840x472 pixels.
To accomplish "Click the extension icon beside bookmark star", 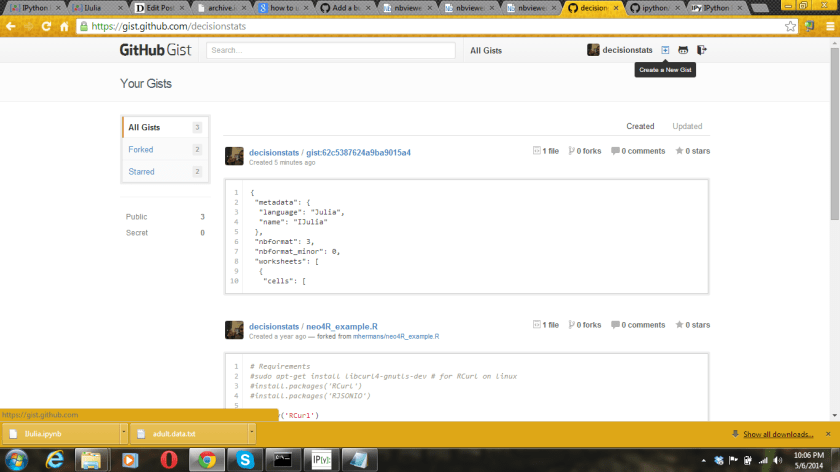I will (x=809, y=26).
